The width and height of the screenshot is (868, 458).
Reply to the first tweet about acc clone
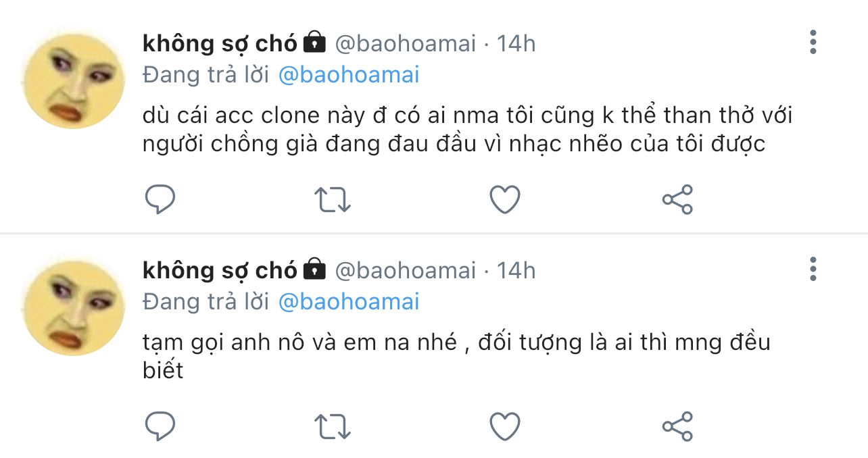click(x=160, y=199)
